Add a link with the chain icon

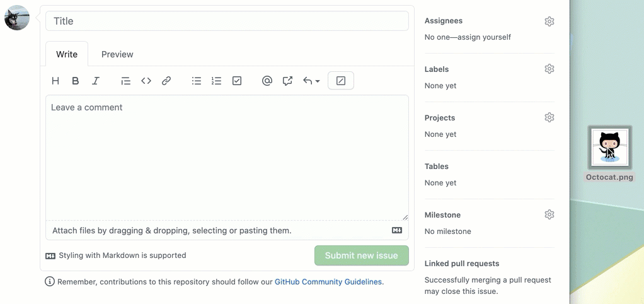[166, 81]
